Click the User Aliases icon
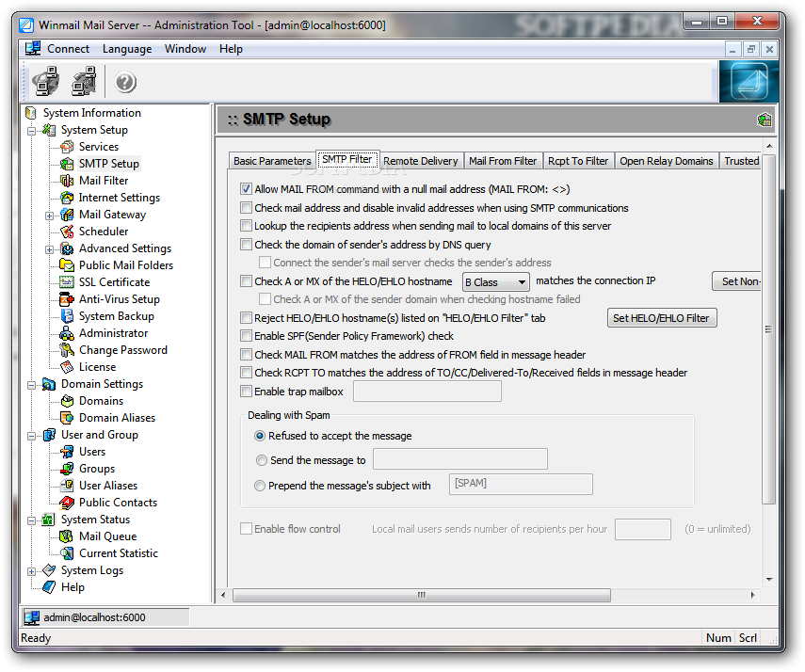 point(67,486)
